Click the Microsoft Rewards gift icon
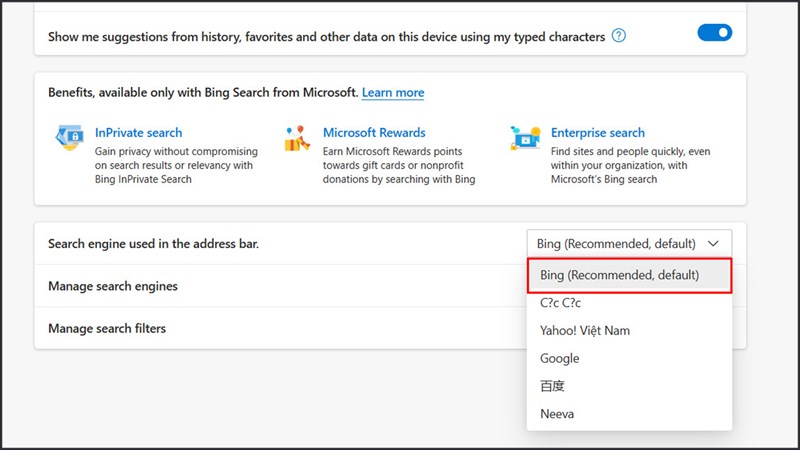Screen dimensions: 800x450 [x=296, y=139]
